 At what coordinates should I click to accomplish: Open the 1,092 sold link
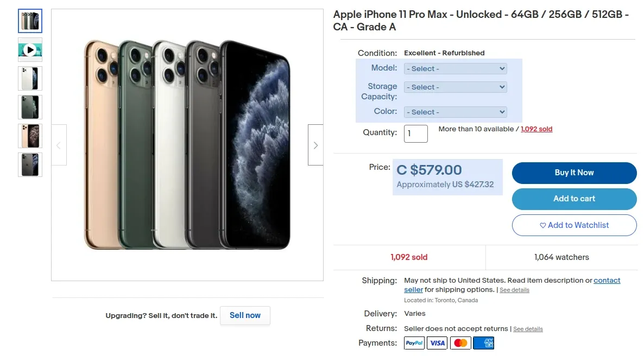[x=536, y=129]
